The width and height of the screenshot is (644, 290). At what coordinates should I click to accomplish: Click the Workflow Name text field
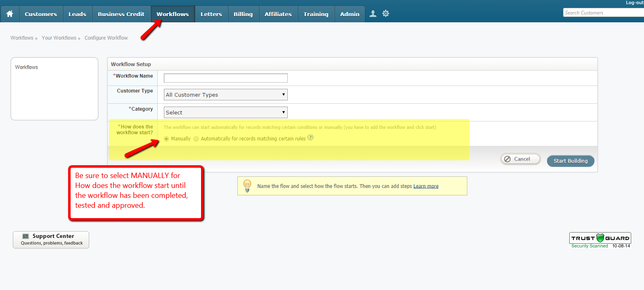pos(225,78)
